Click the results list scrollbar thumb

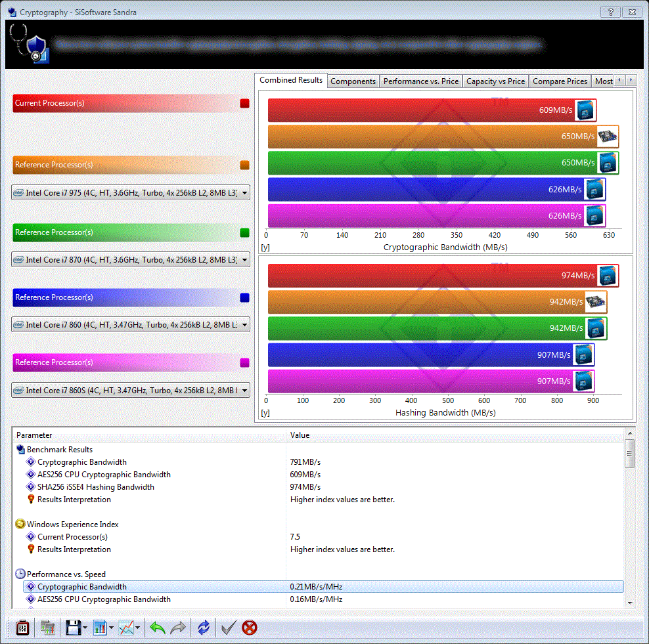tap(629, 454)
